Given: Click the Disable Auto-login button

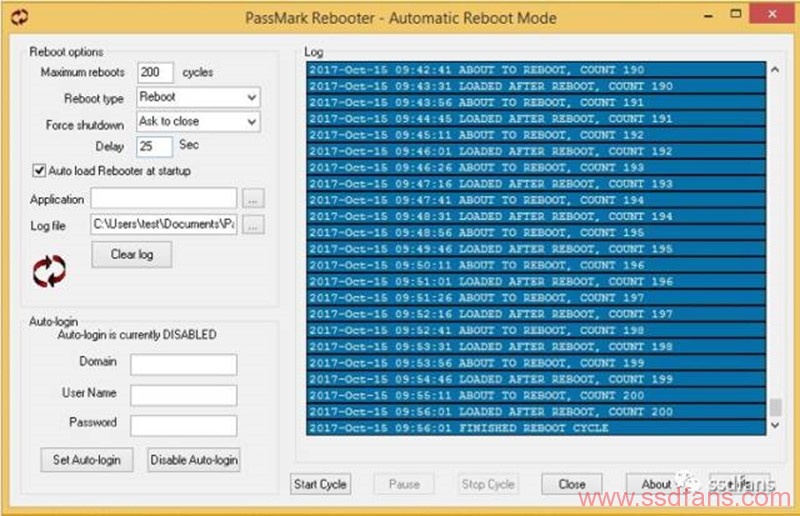Looking at the screenshot, I should [x=193, y=460].
